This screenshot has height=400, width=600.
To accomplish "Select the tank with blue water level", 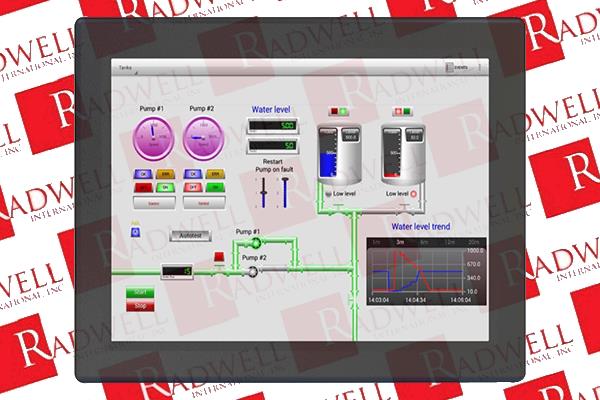I will (x=339, y=154).
